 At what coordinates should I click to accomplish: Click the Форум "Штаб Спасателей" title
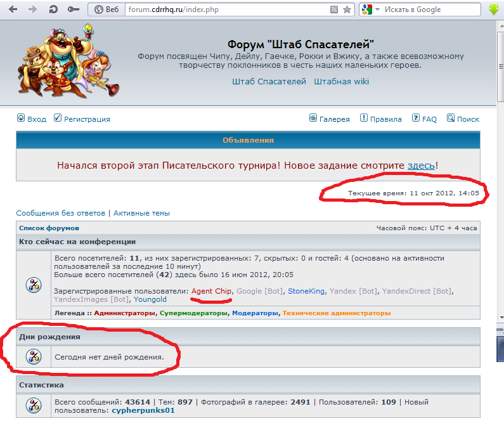tap(300, 44)
